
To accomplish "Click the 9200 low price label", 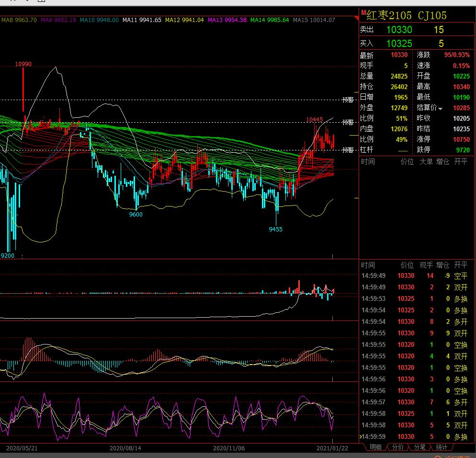I will [8, 256].
